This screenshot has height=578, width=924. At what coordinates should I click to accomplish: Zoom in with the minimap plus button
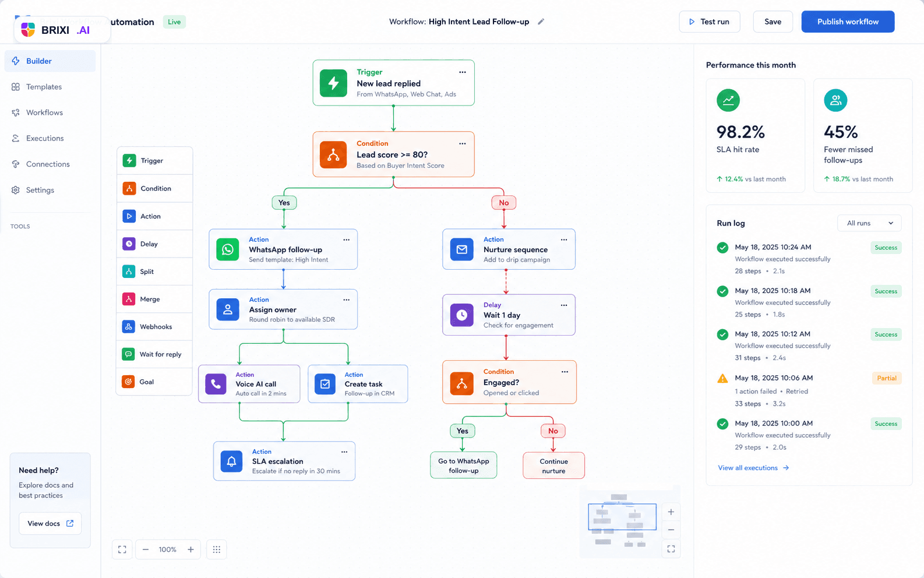tap(671, 512)
